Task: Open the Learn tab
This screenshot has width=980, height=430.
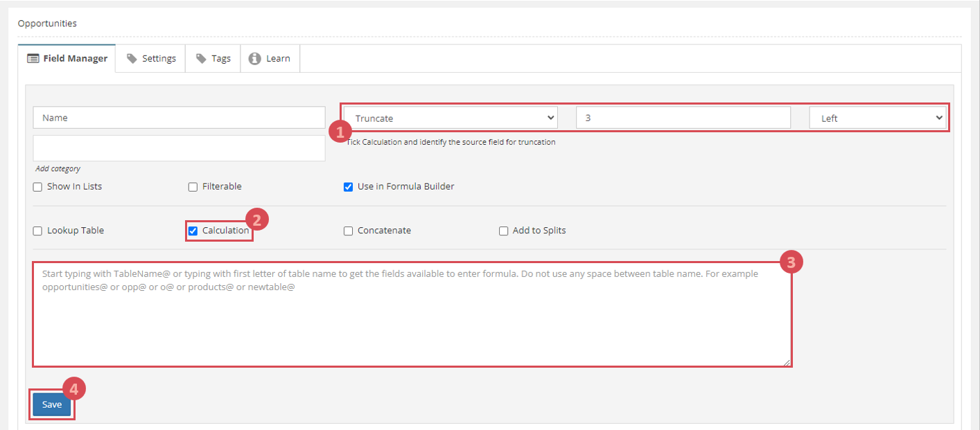Action: pos(270,59)
